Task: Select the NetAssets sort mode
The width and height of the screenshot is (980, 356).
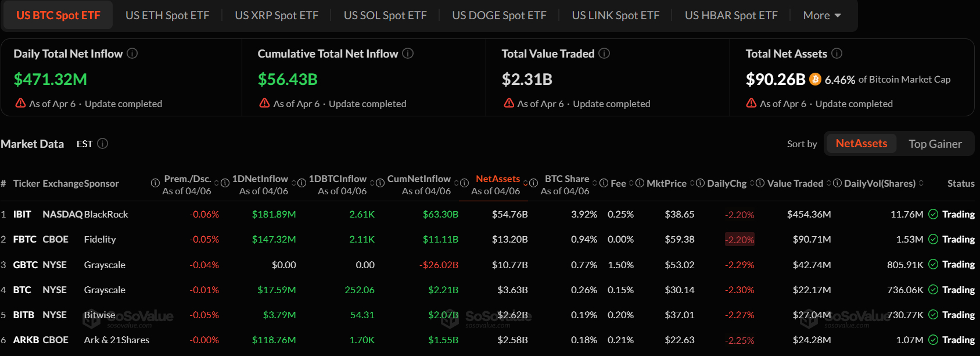Action: [x=861, y=143]
